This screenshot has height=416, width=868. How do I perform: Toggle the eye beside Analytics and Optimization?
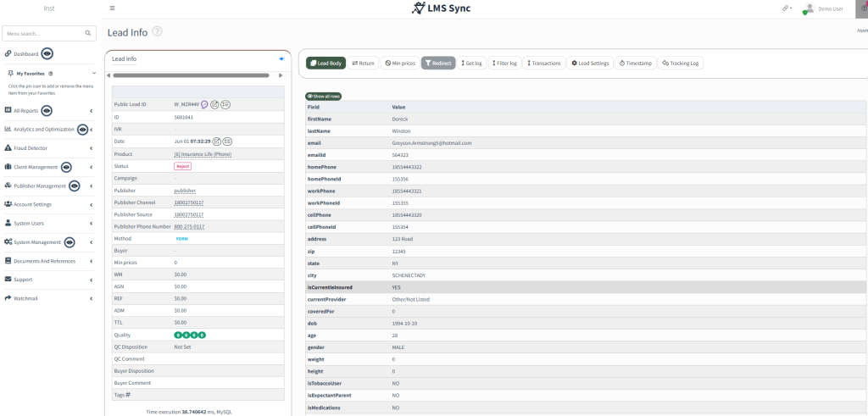click(x=82, y=130)
